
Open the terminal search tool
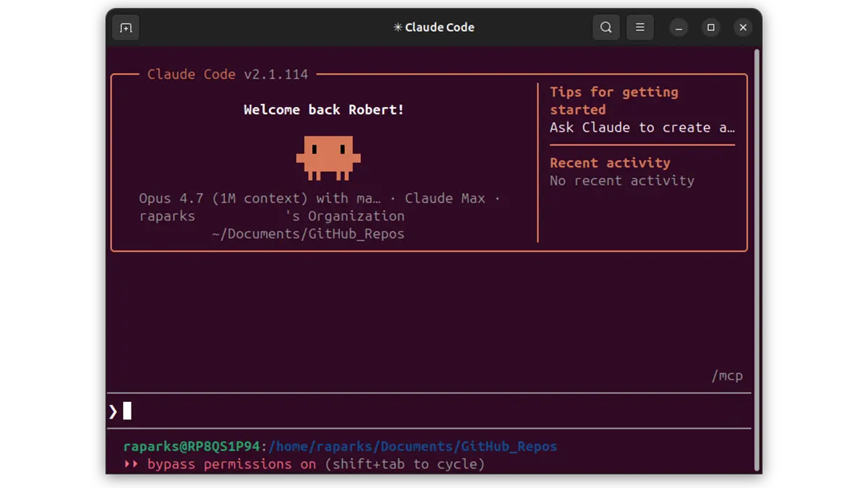606,27
